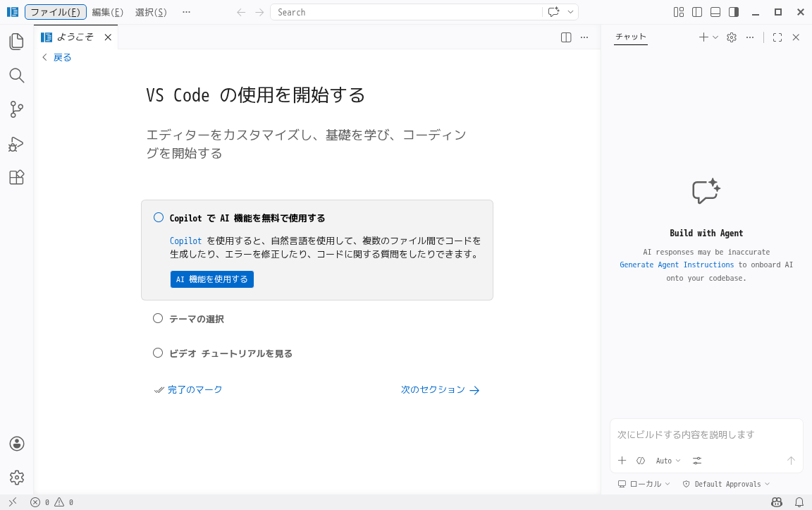
Task: Open the Search view in activity bar
Action: [17, 75]
